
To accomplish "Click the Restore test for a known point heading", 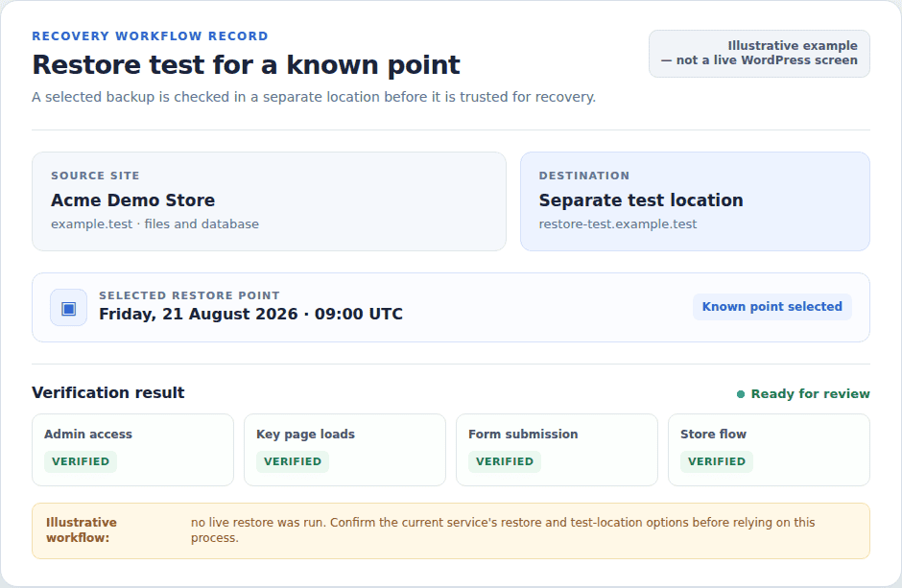I will pos(247,65).
